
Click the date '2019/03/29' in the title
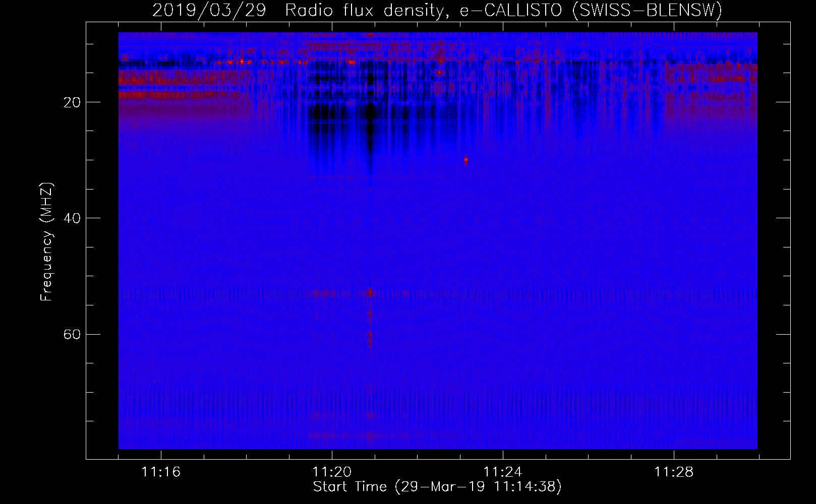209,11
